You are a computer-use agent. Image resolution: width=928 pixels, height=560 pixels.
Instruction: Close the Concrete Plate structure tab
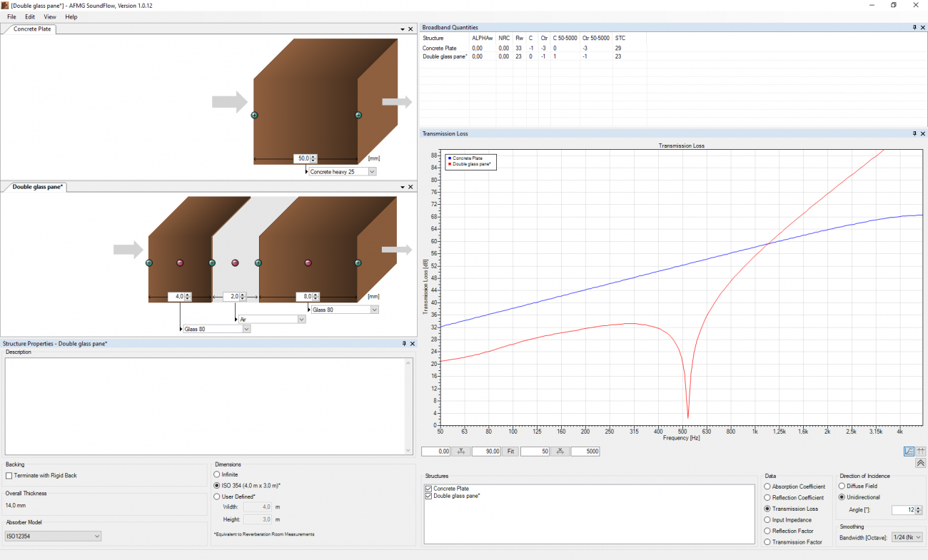(410, 29)
